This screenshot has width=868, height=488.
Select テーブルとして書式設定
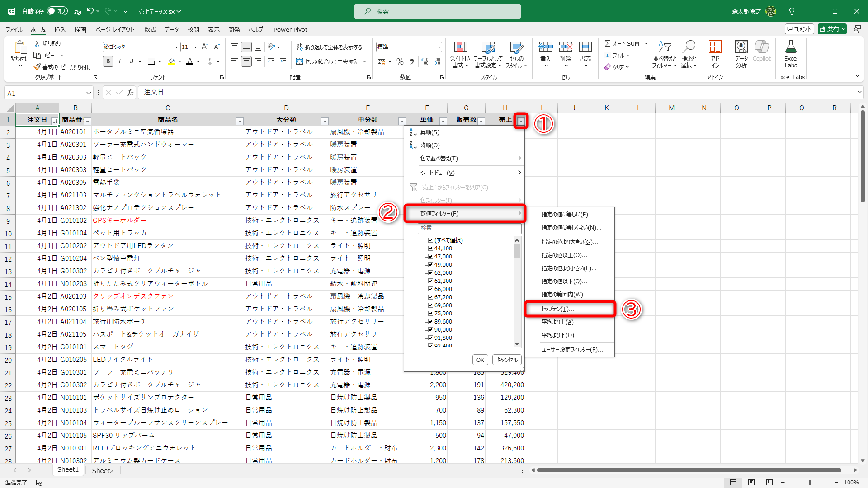tap(488, 54)
